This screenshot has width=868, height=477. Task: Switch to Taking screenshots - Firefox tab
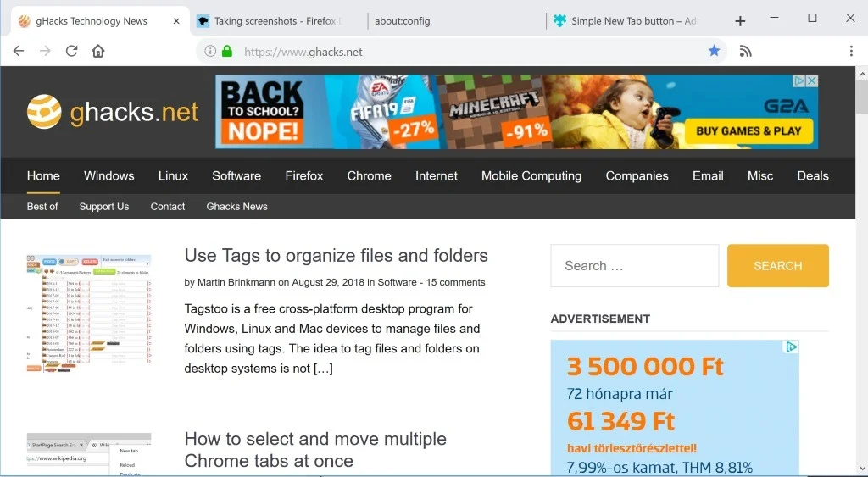tap(278, 21)
